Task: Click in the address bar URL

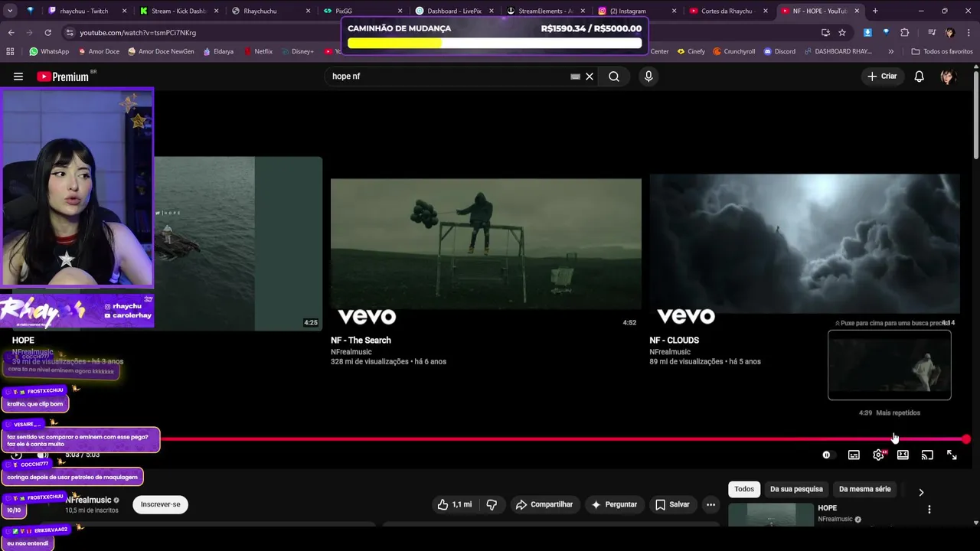Action: (x=138, y=33)
